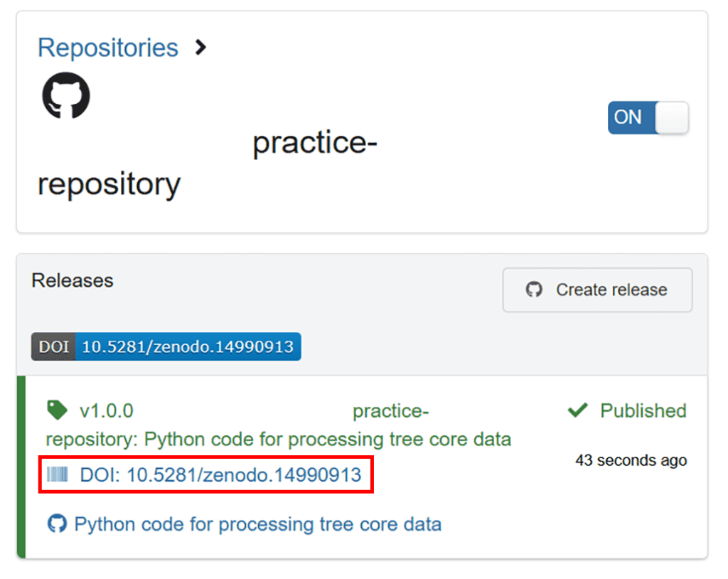Open the release title about tree core data
This screenshot has height=579, width=728.
pyautogui.click(x=279, y=425)
